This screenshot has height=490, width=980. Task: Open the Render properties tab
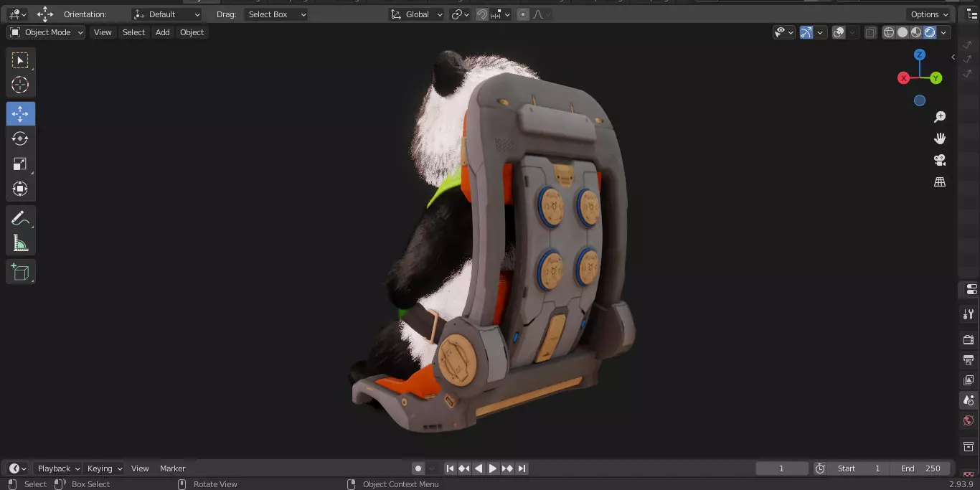coord(969,339)
